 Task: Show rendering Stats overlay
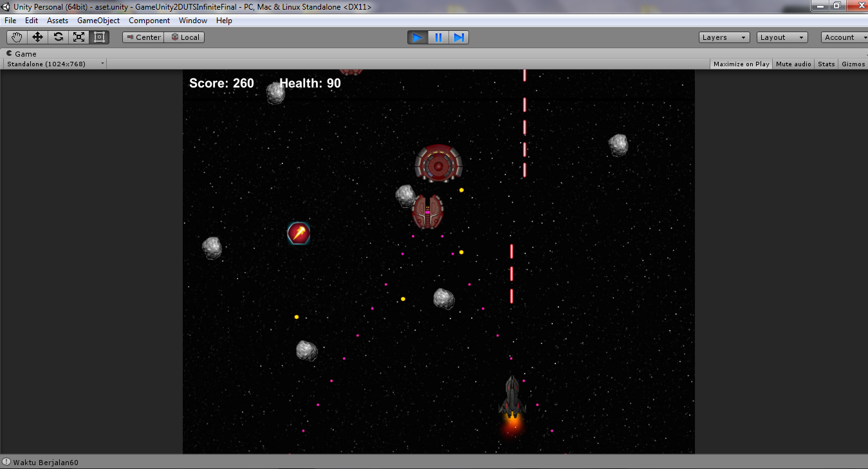(x=826, y=64)
